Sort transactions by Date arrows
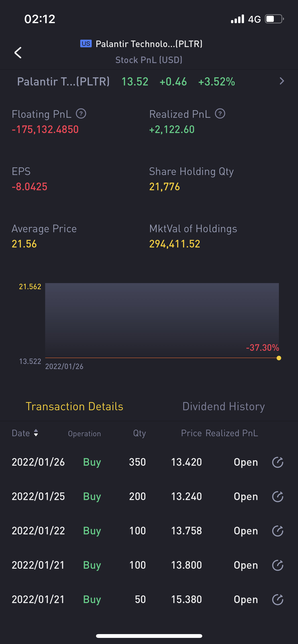Viewport: 298px width, 644px height. tap(36, 433)
